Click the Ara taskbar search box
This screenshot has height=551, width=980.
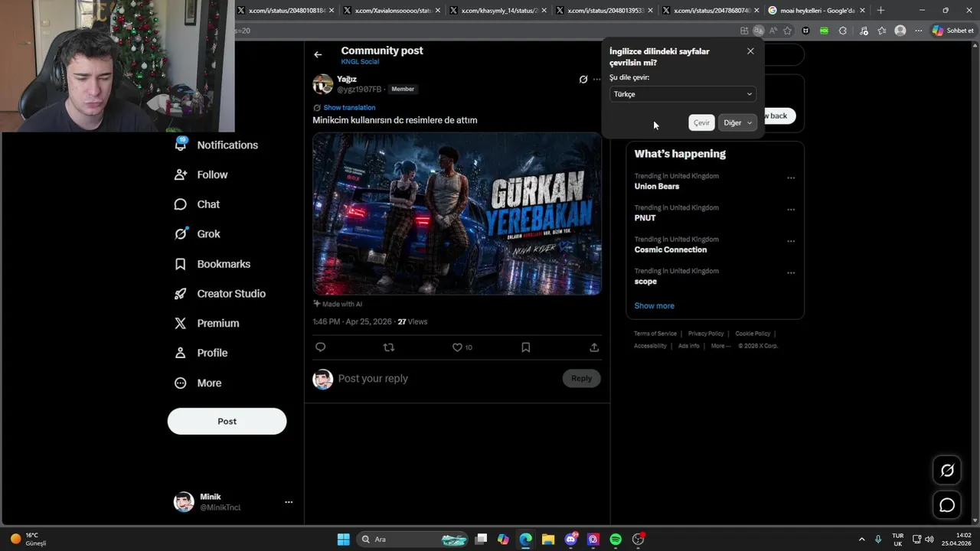click(x=413, y=540)
